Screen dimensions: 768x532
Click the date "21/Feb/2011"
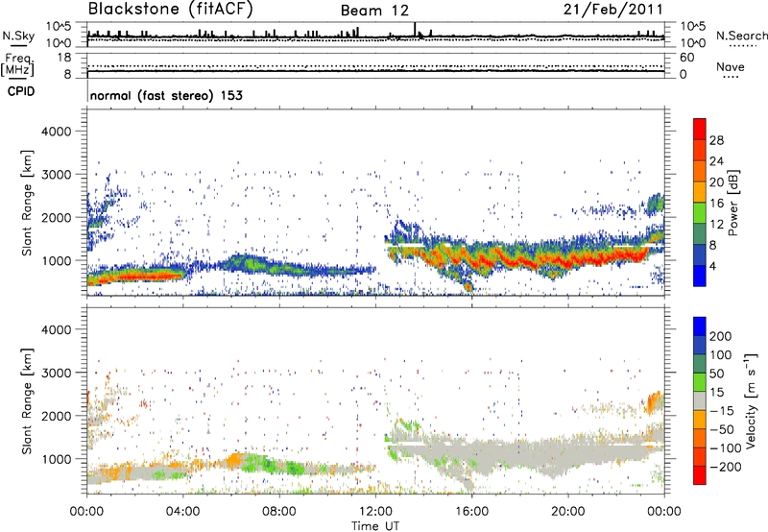[x=612, y=9]
